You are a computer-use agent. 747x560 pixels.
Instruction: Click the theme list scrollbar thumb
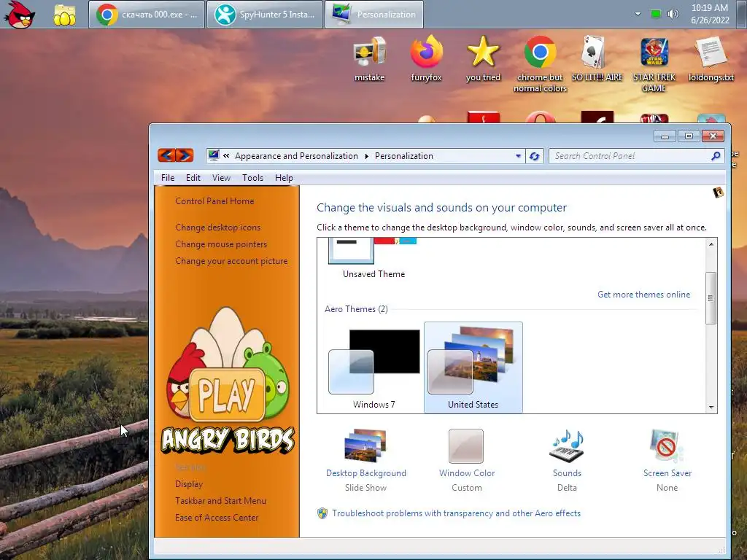pos(711,298)
